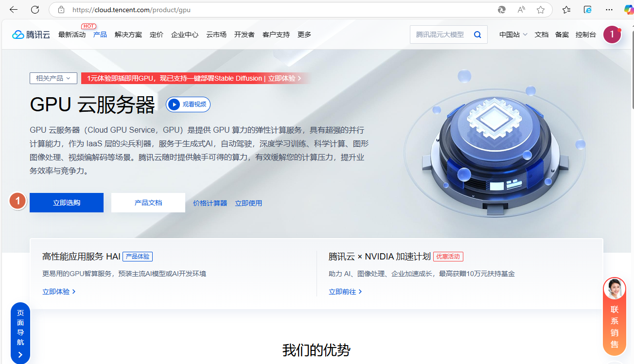View site information via the lock icon
634x364 pixels.
pyautogui.click(x=61, y=10)
